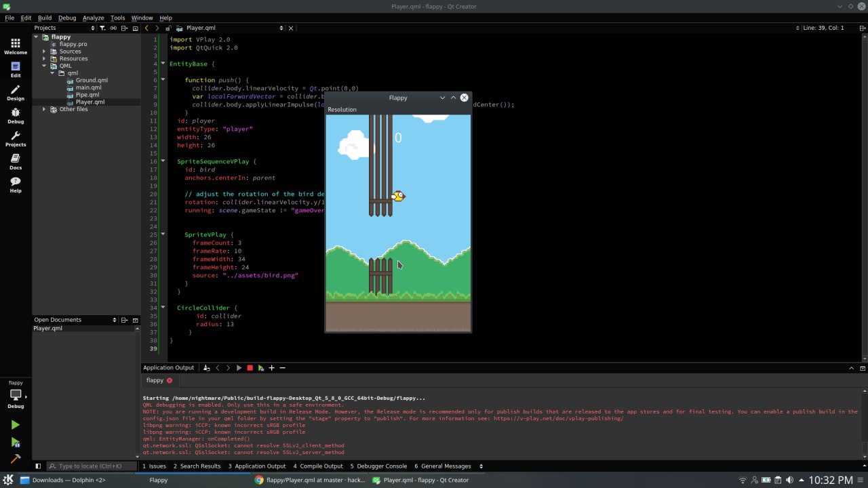The height and width of the screenshot is (488, 868).
Task: Select Player.qml in Open Documents list
Action: pos(48,328)
